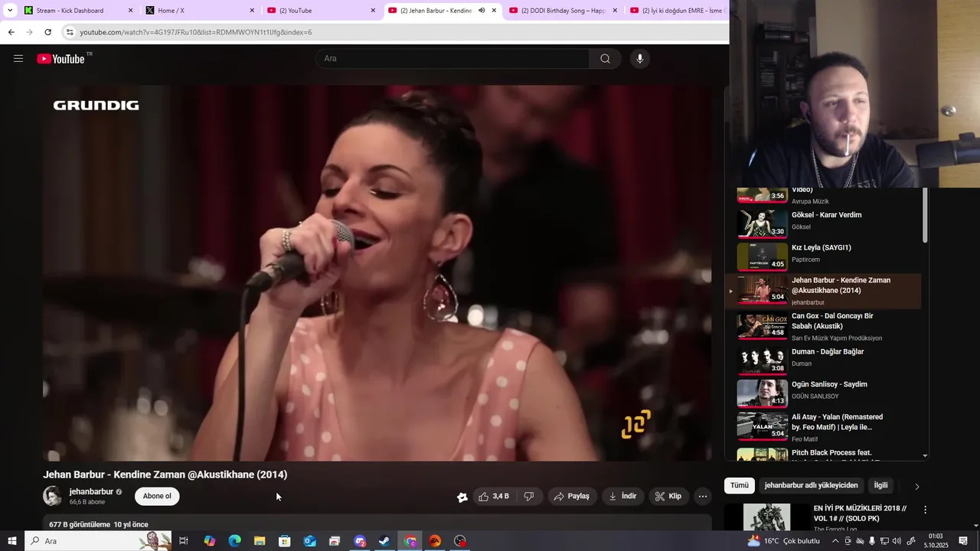Subscribe using Abone ol button

pos(157,496)
